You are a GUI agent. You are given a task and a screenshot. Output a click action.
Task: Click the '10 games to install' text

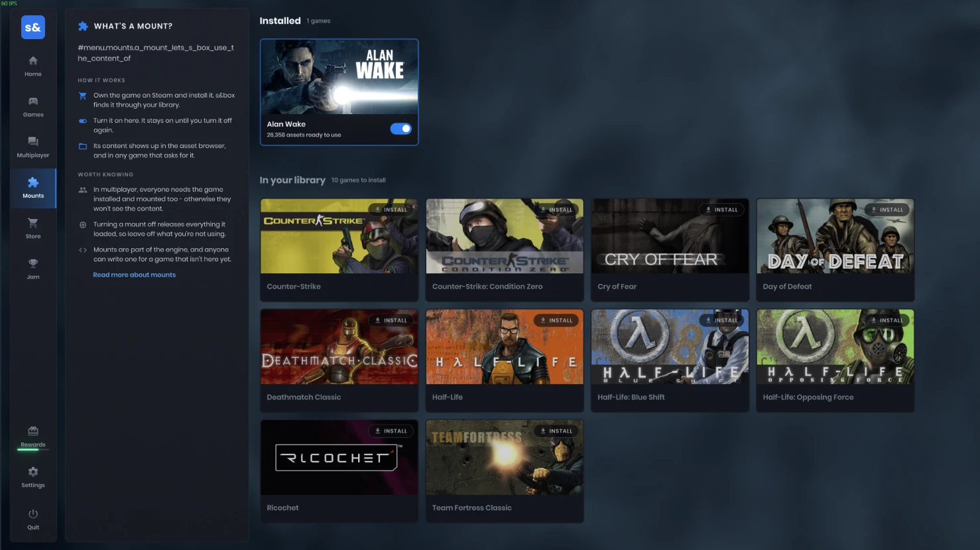[358, 180]
